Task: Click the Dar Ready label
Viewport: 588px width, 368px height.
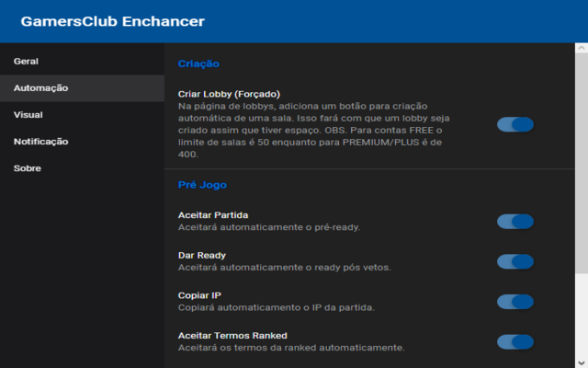Action: coord(202,256)
